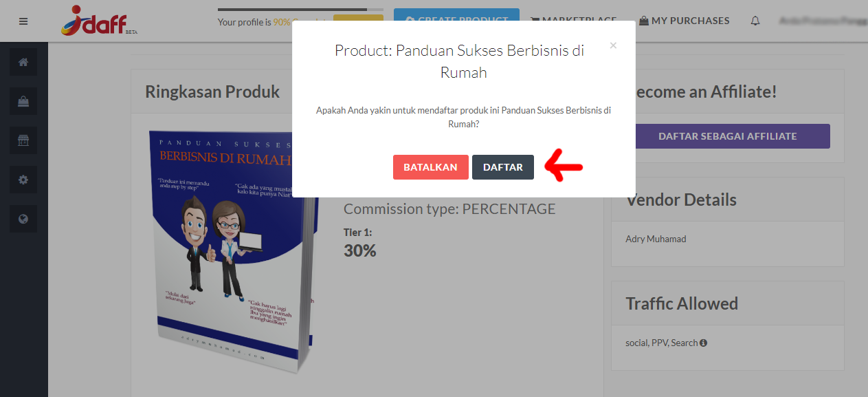Click the profile completion progress bar
The height and width of the screenshot is (397, 868).
coord(301,10)
